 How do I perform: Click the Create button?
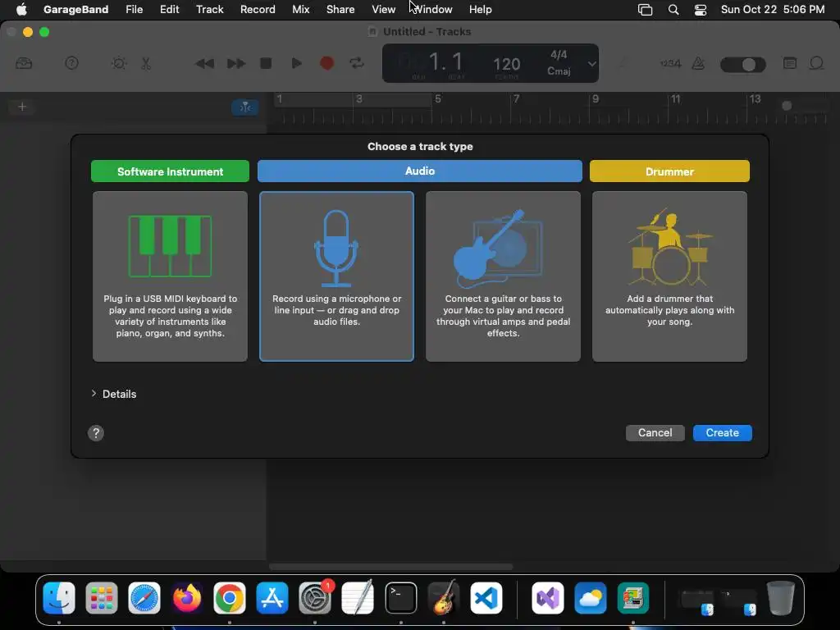point(722,433)
